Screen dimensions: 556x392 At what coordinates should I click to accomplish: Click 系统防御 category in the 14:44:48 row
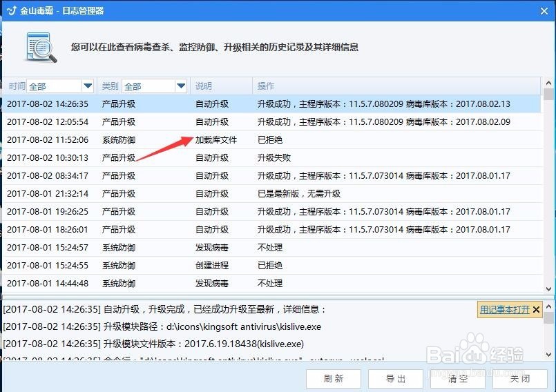click(x=119, y=283)
